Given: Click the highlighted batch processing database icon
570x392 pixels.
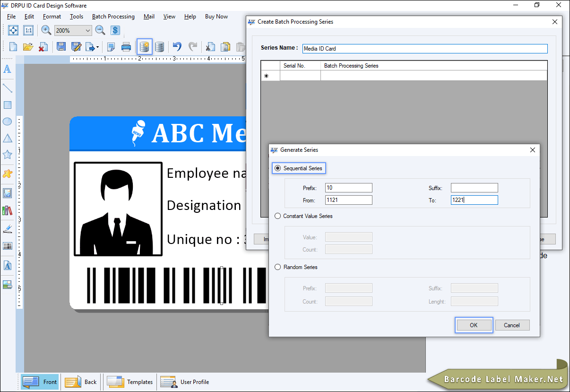Looking at the screenshot, I should click(145, 47).
